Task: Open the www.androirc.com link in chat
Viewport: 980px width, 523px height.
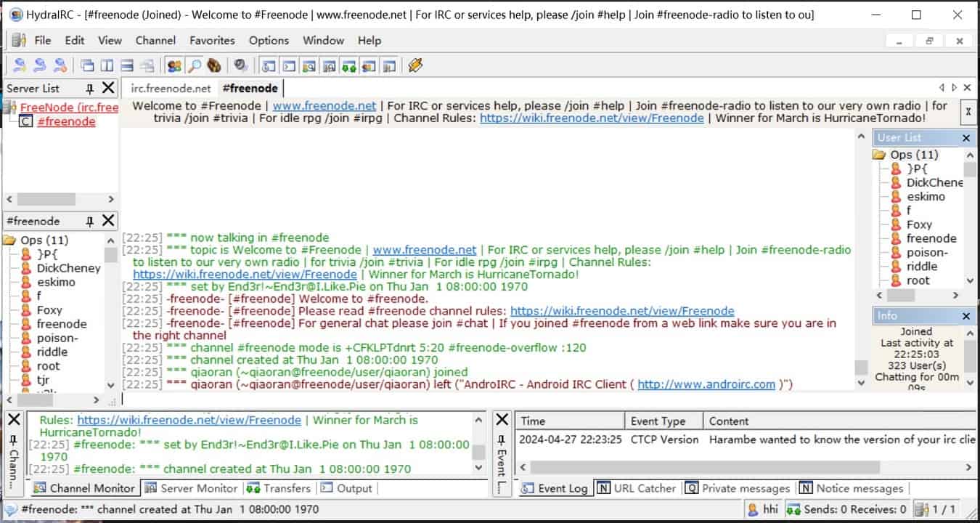Action: coord(706,384)
